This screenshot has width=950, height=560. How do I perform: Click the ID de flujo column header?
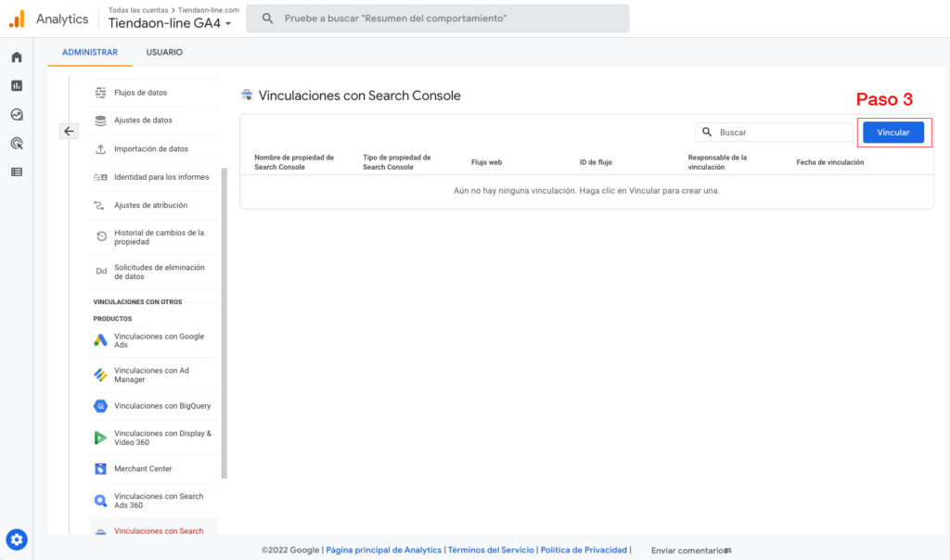[x=596, y=162]
